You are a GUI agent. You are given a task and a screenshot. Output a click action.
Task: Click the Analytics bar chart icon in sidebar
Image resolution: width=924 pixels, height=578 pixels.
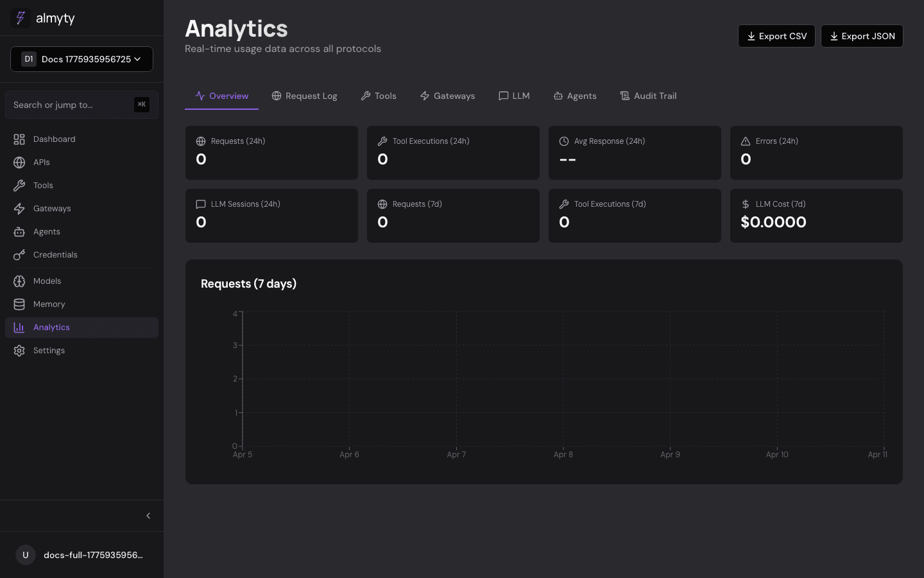(x=19, y=328)
